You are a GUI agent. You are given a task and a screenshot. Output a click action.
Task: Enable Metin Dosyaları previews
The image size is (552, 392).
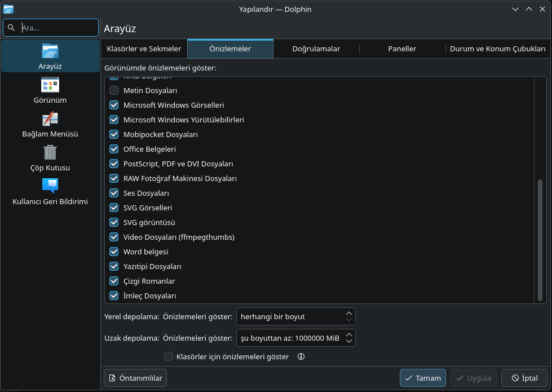click(114, 90)
